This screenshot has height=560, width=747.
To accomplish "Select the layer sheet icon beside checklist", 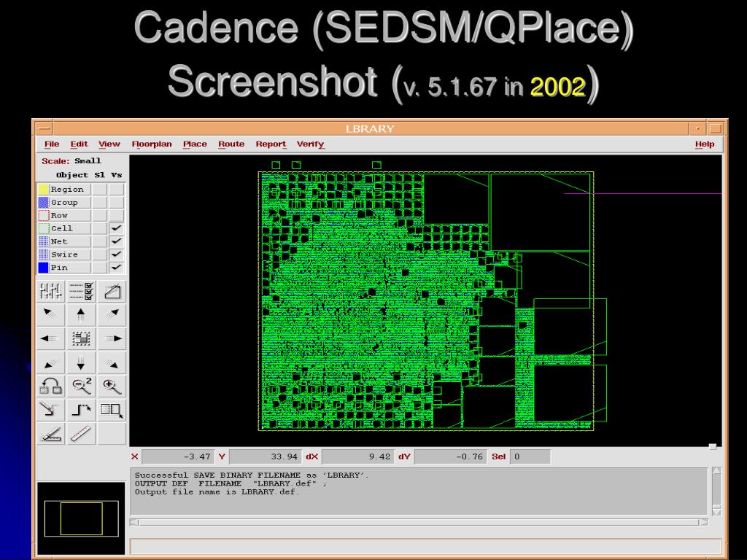I will point(112,291).
